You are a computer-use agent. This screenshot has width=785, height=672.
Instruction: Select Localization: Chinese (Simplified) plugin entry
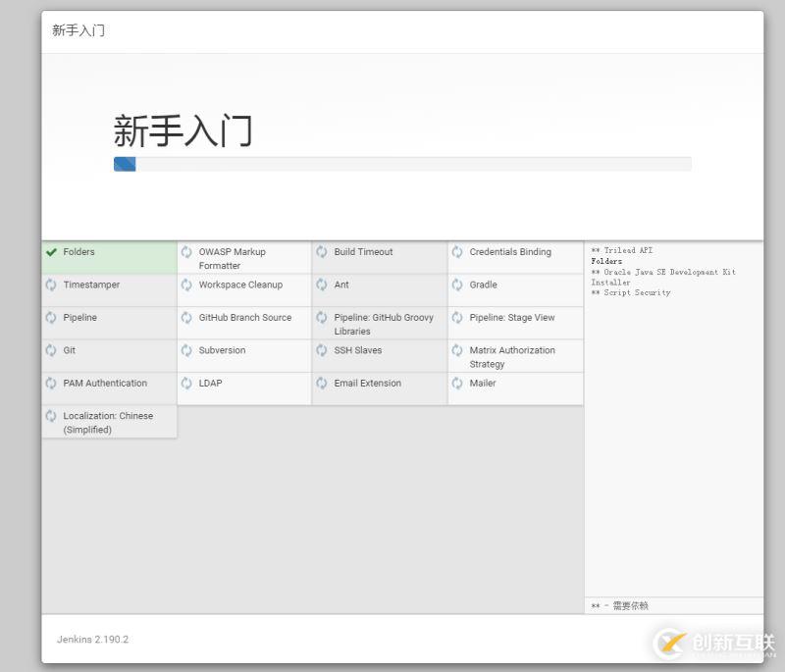point(108,422)
